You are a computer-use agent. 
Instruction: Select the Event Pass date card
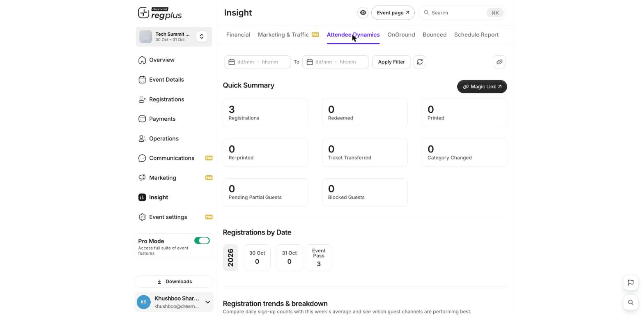point(319,258)
